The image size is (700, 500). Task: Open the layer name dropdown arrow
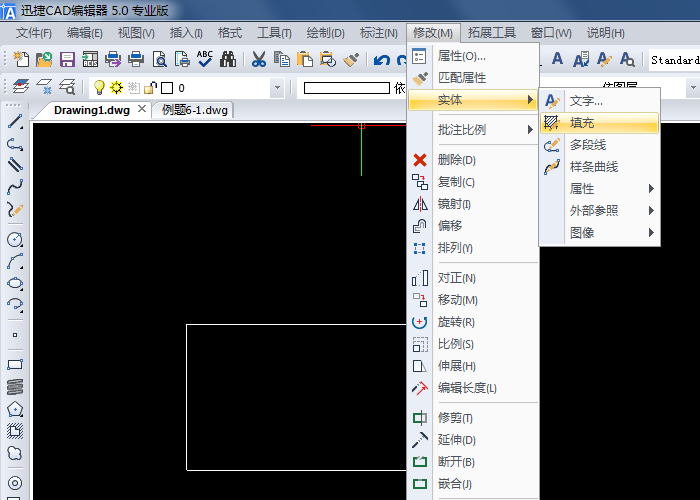click(277, 88)
